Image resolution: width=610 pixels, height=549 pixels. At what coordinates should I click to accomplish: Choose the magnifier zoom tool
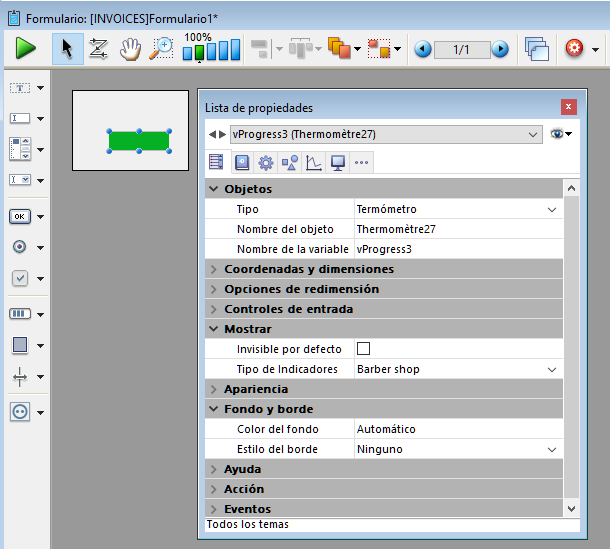160,48
